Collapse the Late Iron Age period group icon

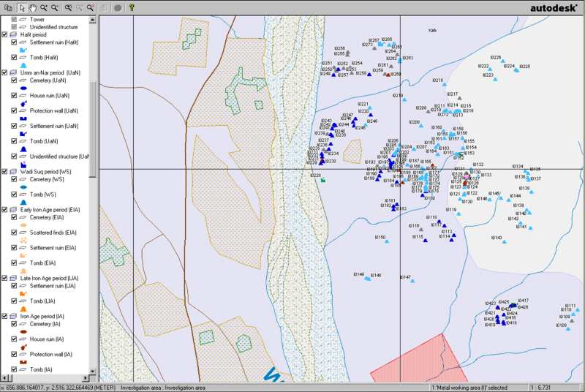coord(15,279)
